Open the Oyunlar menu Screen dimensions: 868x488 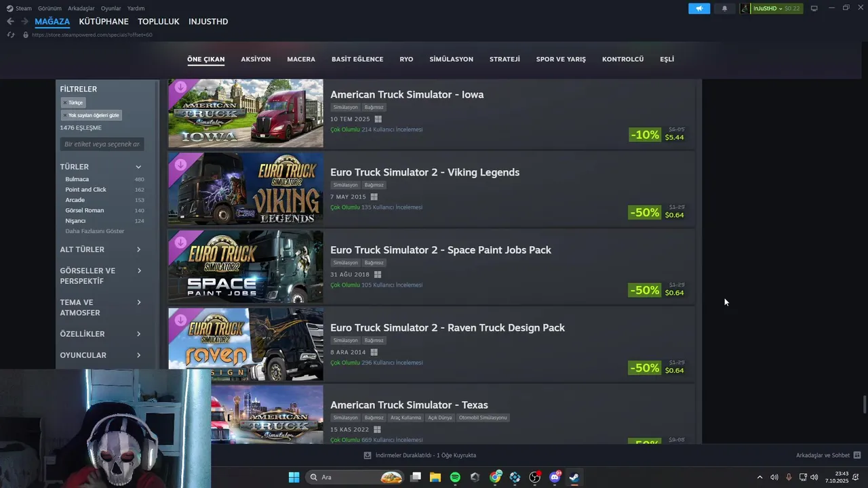(111, 8)
